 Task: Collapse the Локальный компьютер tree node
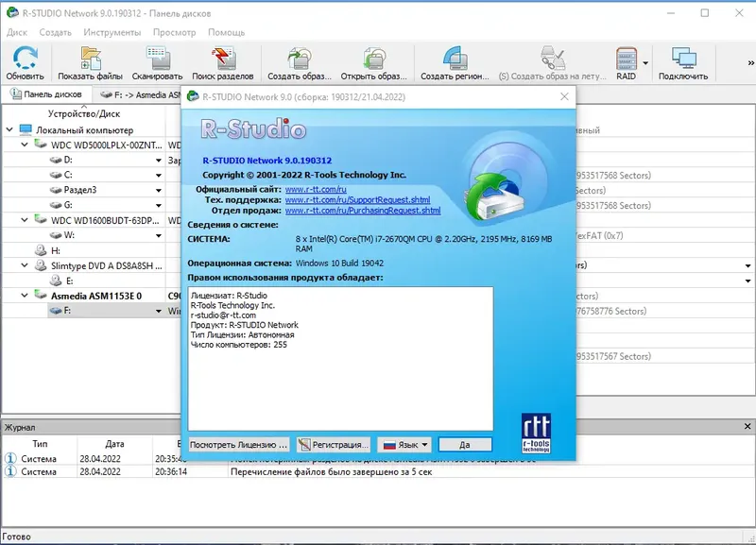click(9, 128)
